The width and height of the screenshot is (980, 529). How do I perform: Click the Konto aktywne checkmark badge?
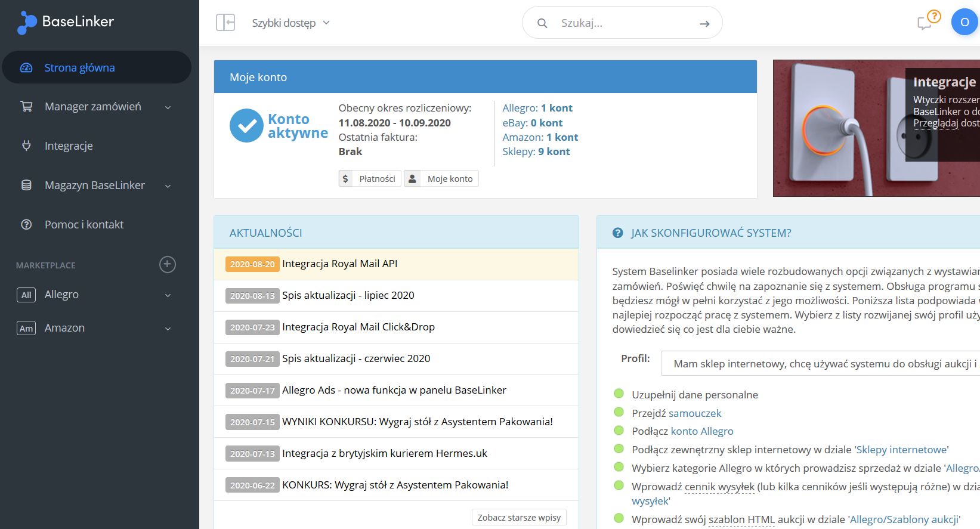click(x=246, y=126)
